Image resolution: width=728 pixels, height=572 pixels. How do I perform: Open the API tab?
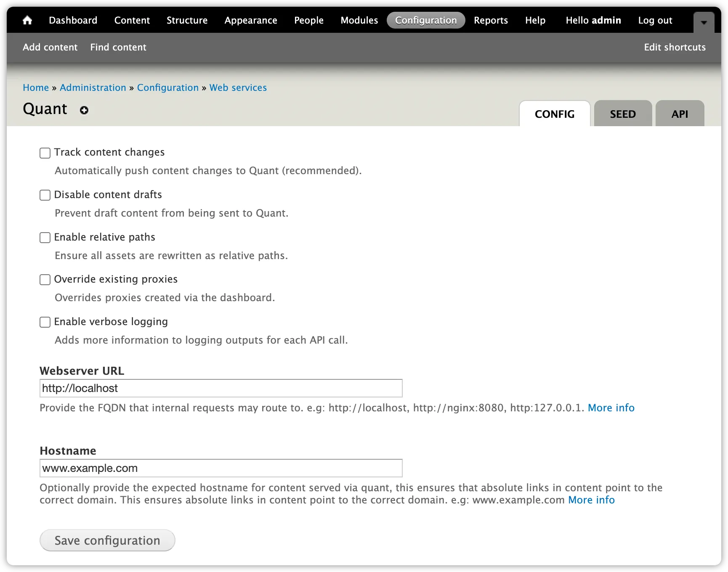(679, 114)
